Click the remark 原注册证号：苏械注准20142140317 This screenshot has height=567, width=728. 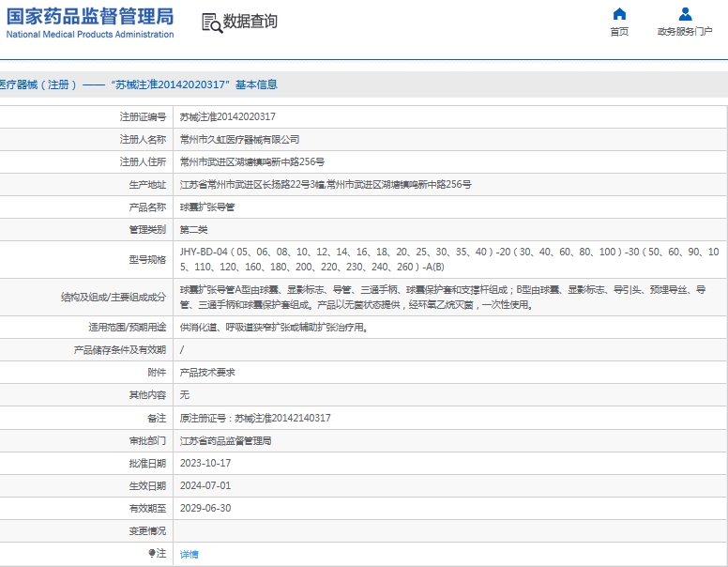click(255, 418)
